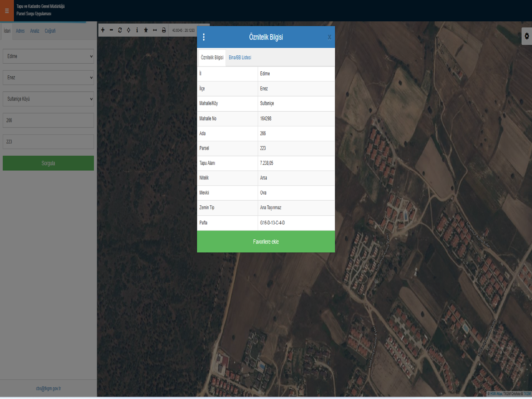The height and width of the screenshot is (399, 532).
Task: Zoom out with the minus icon
Action: [x=111, y=30]
